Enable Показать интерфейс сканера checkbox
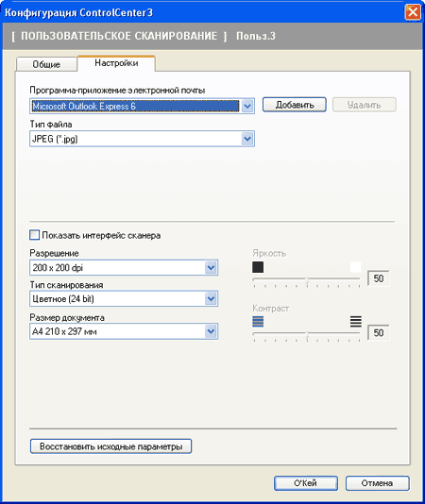Viewport: 425px width, 504px height. tap(34, 235)
